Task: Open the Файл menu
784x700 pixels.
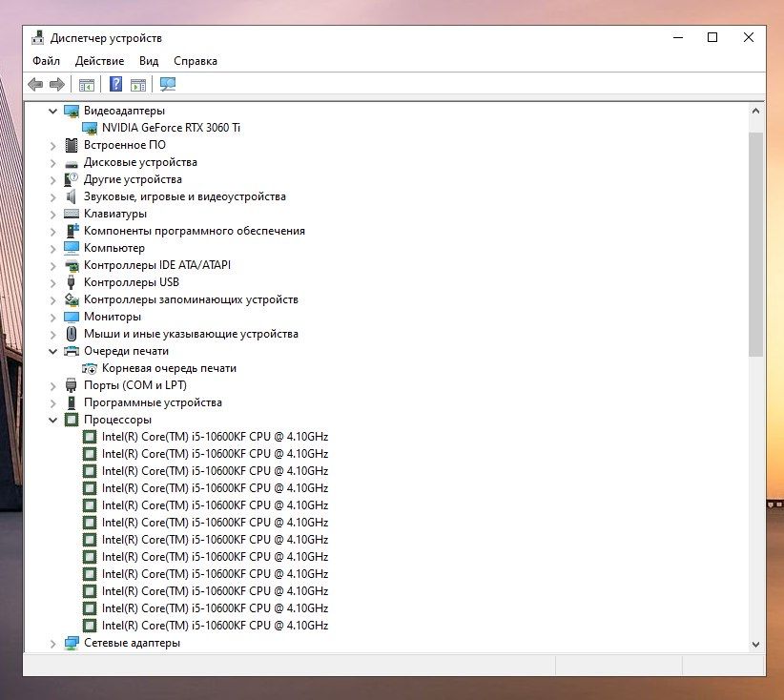Action: 46,61
